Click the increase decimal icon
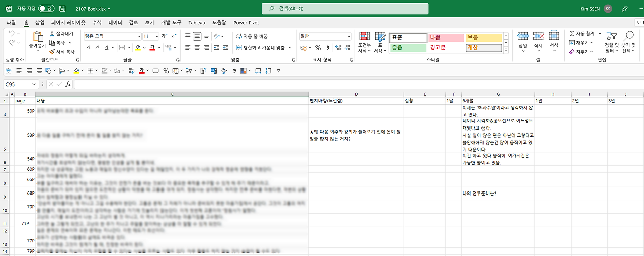 (337, 48)
